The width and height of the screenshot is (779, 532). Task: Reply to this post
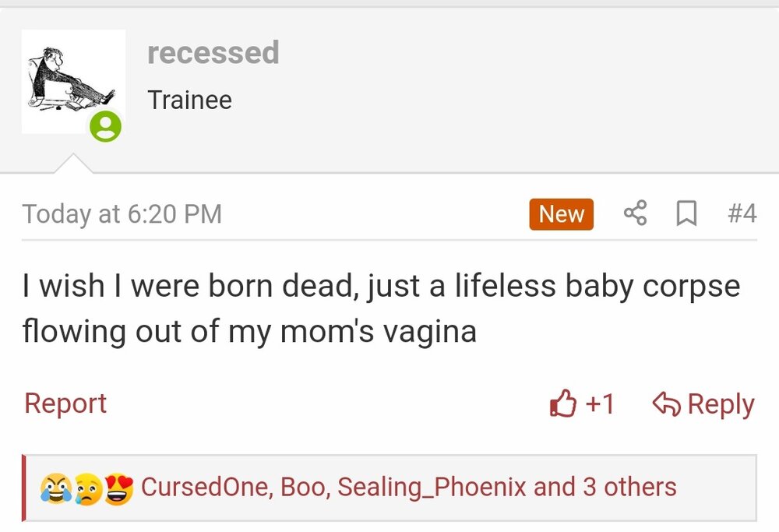[x=703, y=404]
